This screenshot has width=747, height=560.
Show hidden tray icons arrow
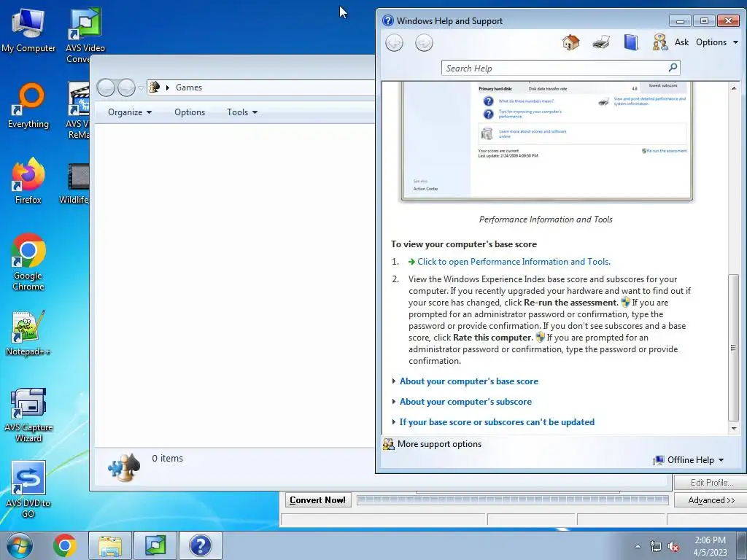point(638,547)
